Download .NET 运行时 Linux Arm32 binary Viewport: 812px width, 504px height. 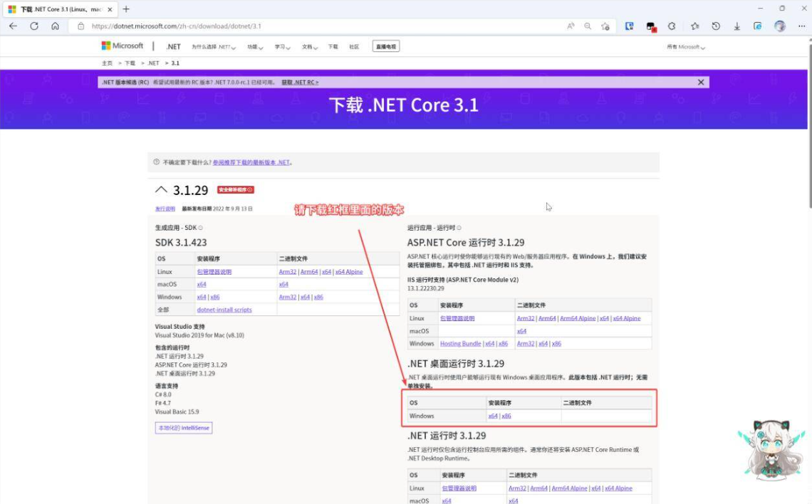coord(517,488)
